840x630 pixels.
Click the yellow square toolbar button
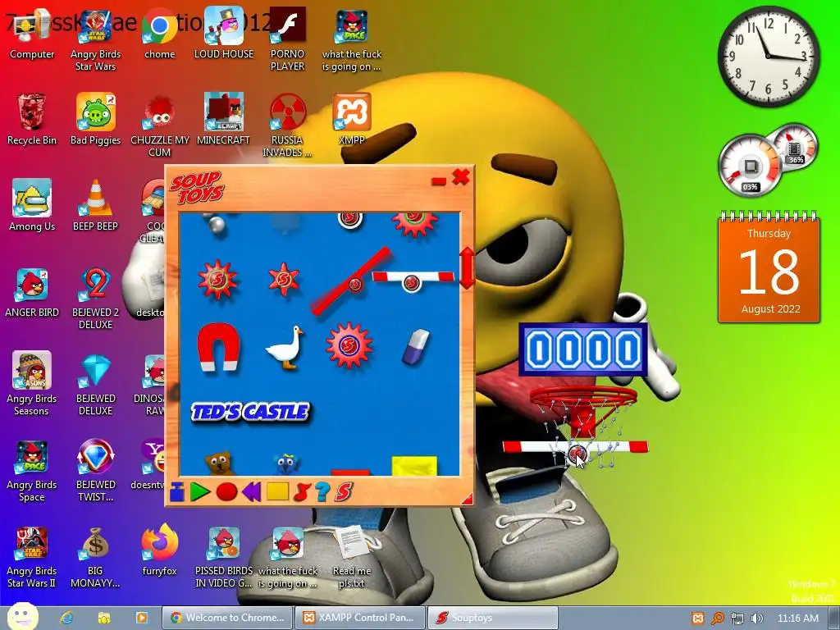tap(277, 491)
